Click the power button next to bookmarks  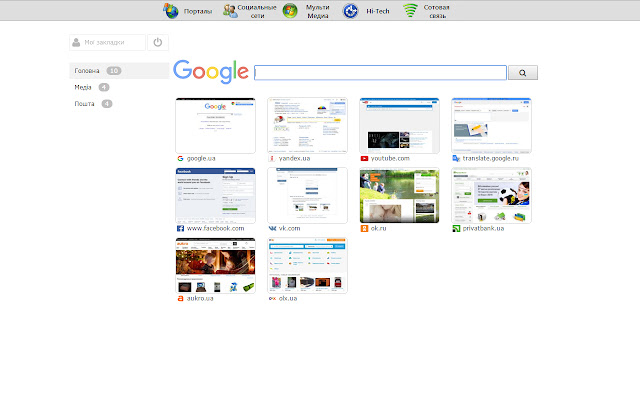pos(158,42)
